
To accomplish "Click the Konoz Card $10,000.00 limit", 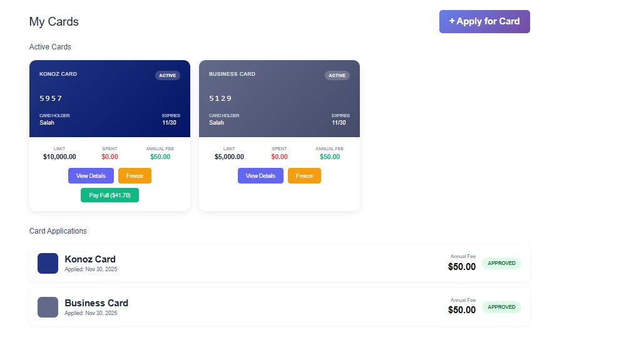I will tap(59, 157).
